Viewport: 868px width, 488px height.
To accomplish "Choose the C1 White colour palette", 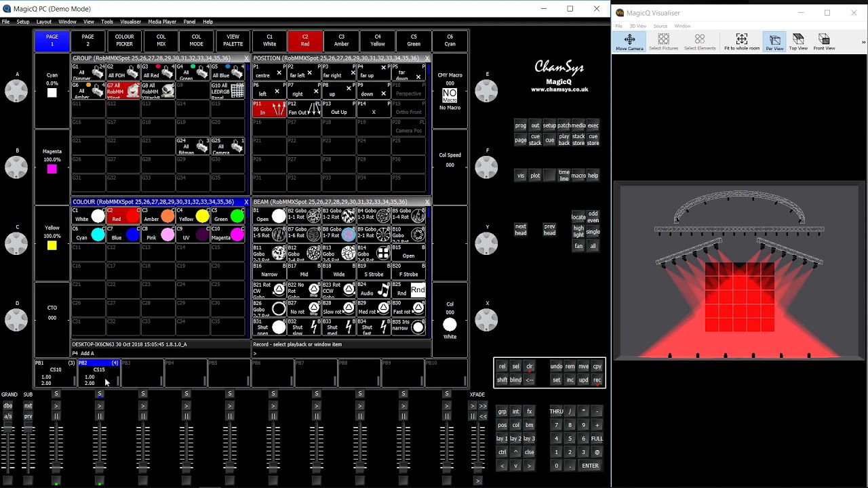I will click(88, 216).
